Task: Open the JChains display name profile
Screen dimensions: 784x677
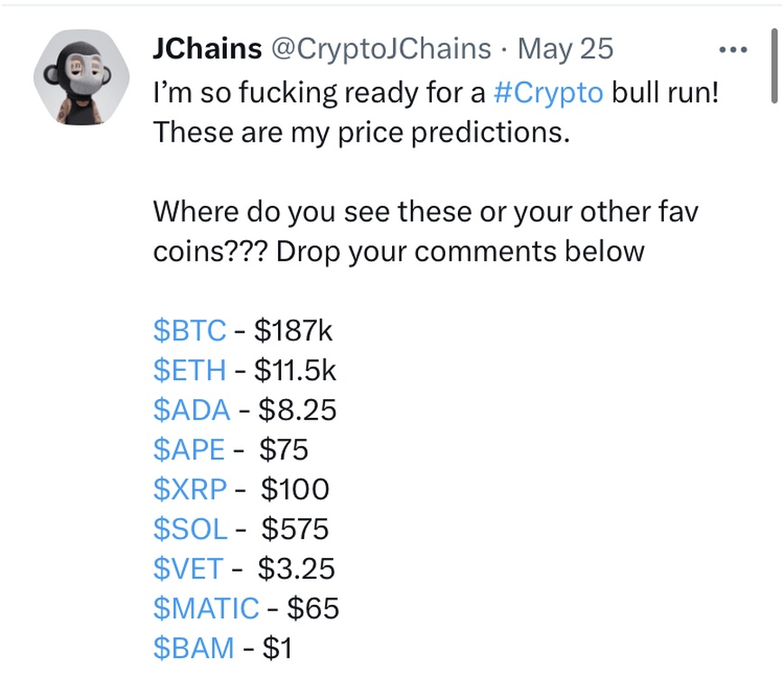Action: (x=206, y=49)
